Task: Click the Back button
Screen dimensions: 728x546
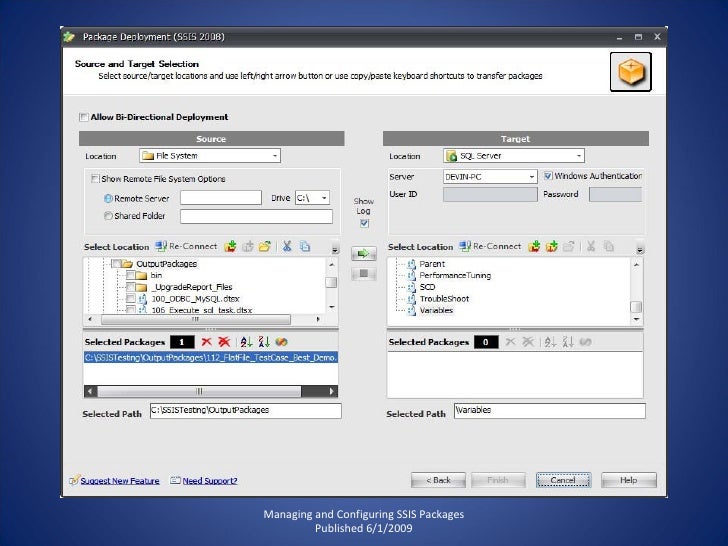Action: (x=438, y=480)
